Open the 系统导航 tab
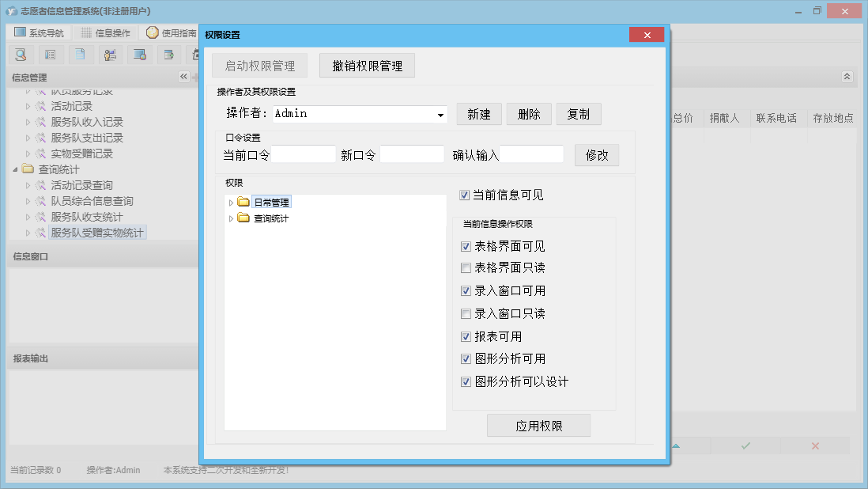868x489 pixels. [x=40, y=32]
